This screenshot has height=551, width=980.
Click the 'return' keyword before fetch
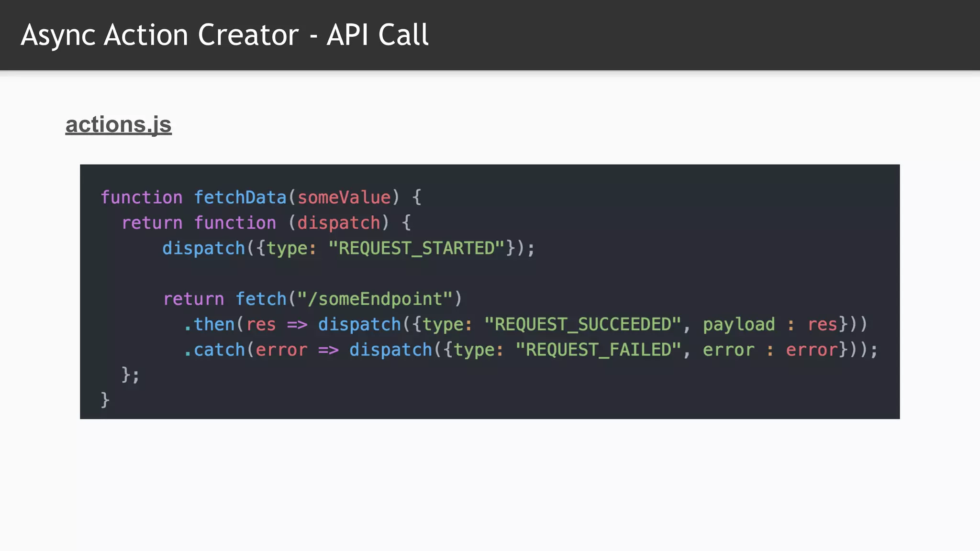pyautogui.click(x=194, y=299)
